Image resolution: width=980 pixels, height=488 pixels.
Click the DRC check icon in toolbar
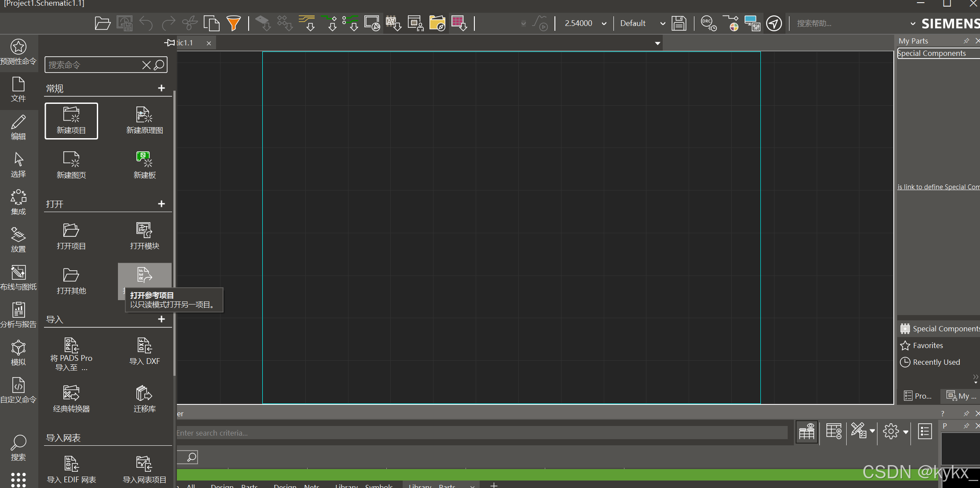click(708, 23)
